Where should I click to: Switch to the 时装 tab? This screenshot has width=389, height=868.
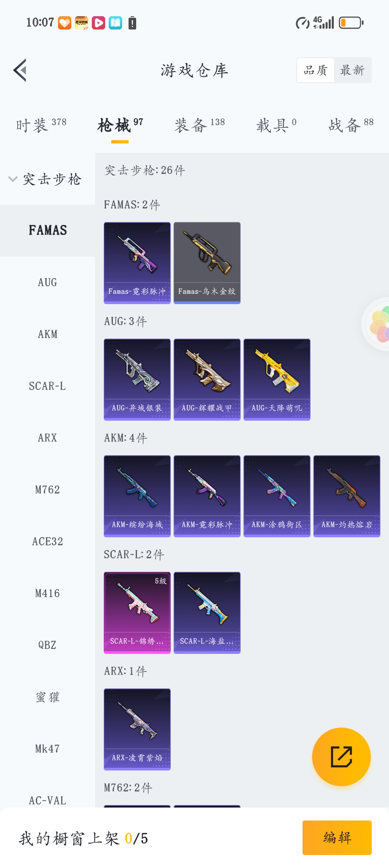coord(41,125)
